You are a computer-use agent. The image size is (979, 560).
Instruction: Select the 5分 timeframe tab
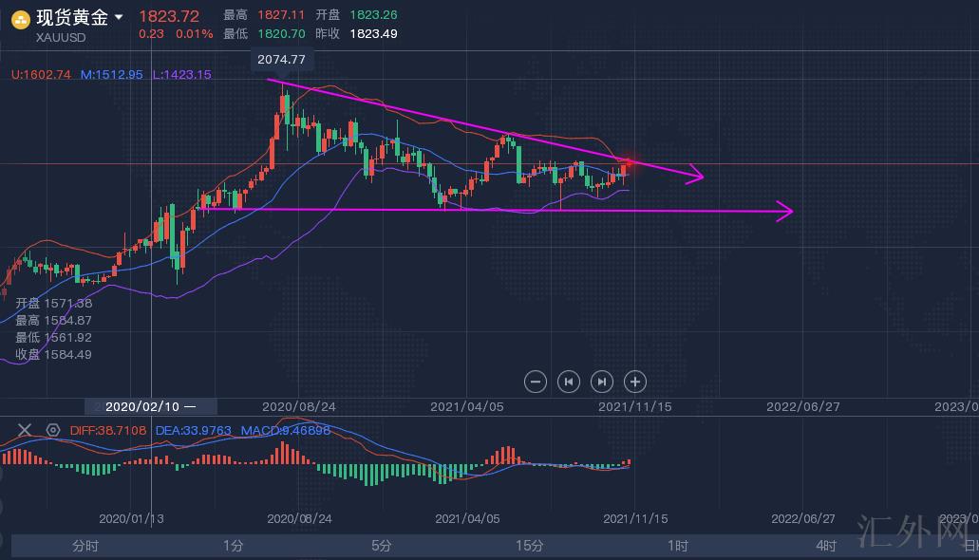click(x=382, y=546)
